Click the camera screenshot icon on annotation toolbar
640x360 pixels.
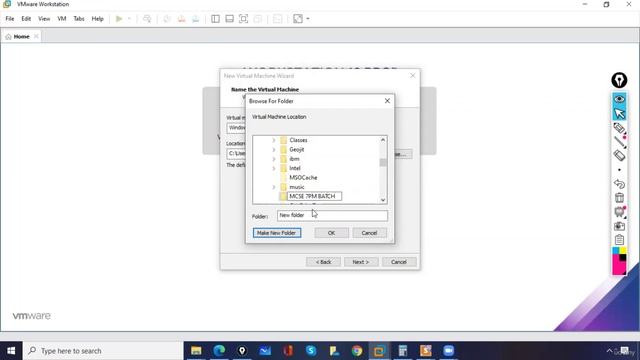pyautogui.click(x=619, y=226)
